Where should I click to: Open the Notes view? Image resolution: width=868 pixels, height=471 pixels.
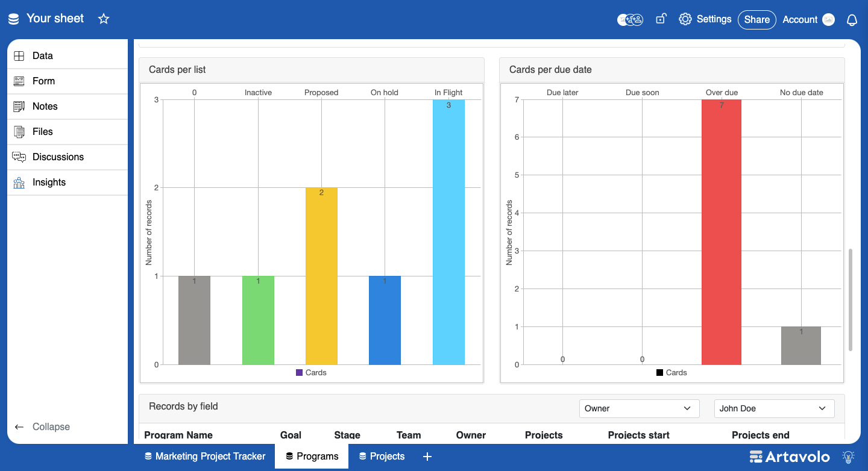[68, 107]
